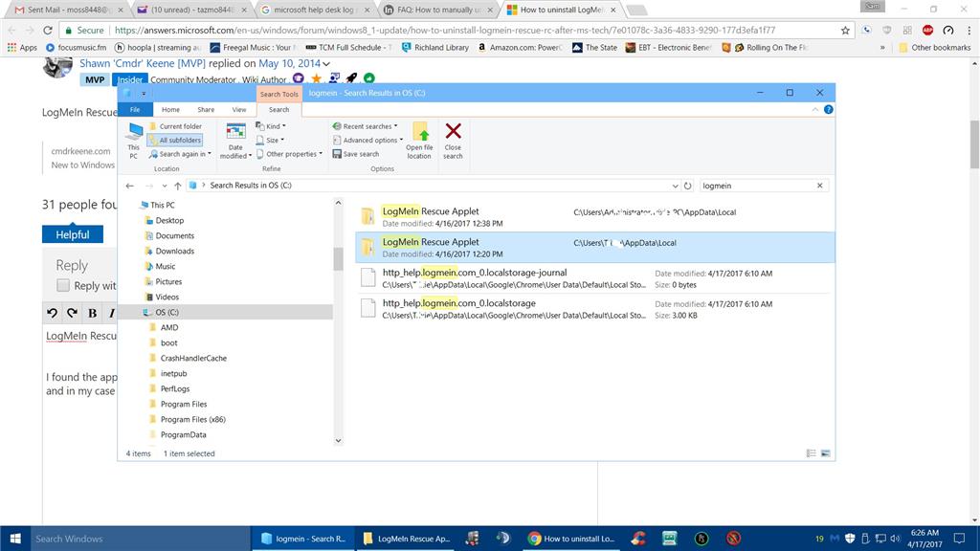
Task: Collapse the Explorer ribbon
Action: pyautogui.click(x=815, y=109)
